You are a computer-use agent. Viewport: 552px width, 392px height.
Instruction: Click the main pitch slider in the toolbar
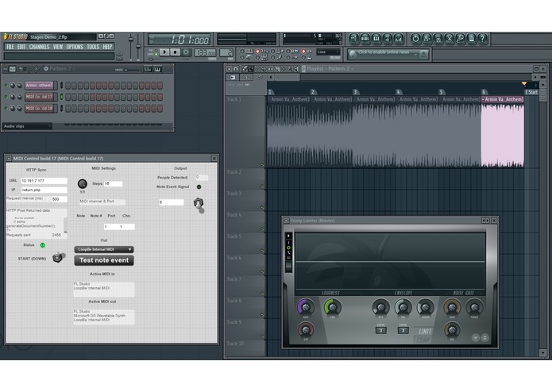138,47
